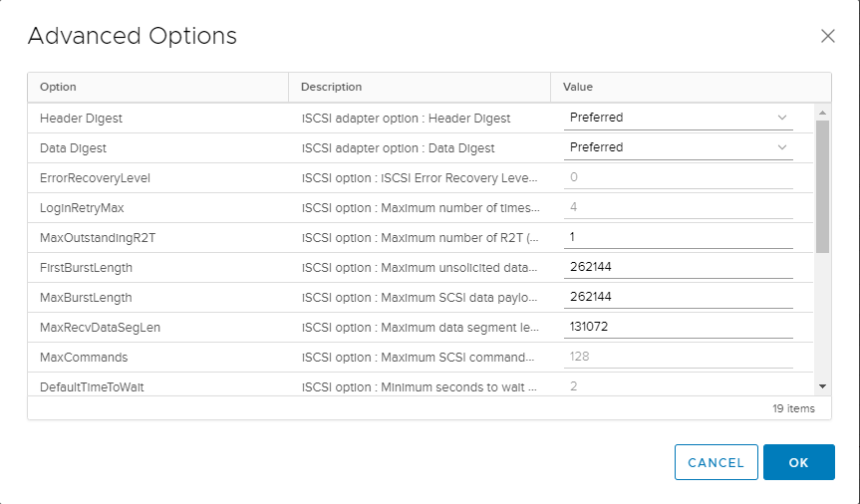This screenshot has width=860, height=504.
Task: Click the Option column header
Action: coord(158,88)
